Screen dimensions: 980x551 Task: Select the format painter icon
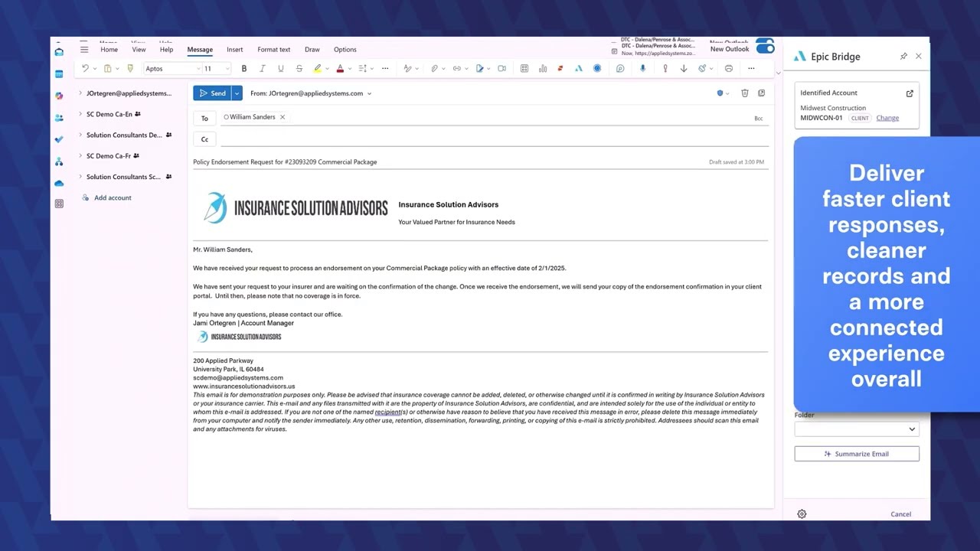pos(130,69)
